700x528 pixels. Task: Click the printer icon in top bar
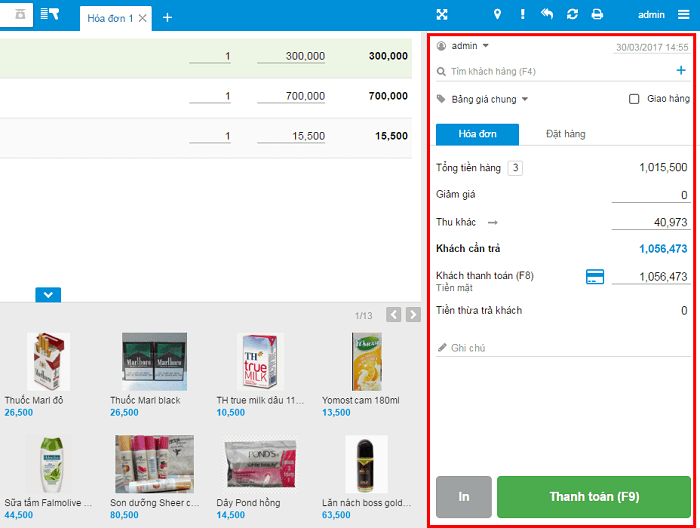tap(597, 15)
